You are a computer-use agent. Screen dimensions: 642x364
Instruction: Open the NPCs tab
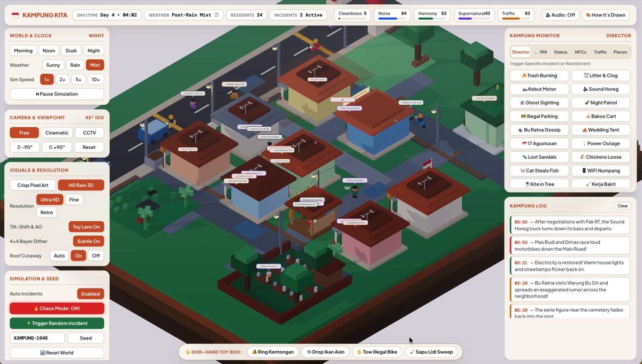(580, 52)
